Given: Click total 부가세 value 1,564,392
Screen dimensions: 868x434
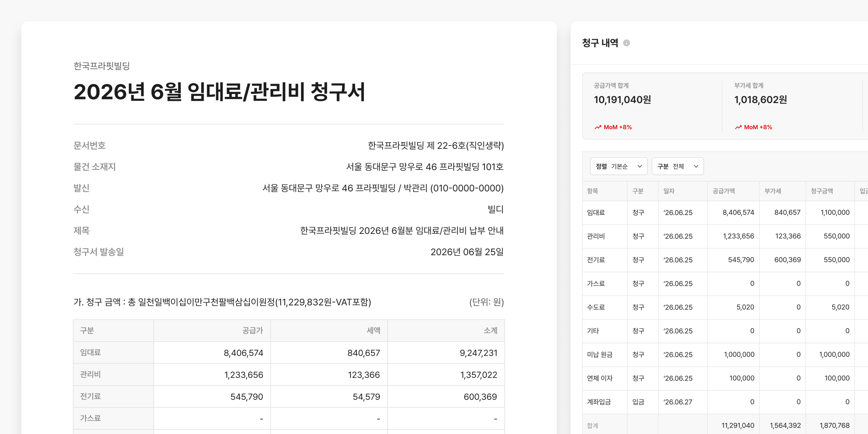Looking at the screenshot, I should click(x=785, y=426).
